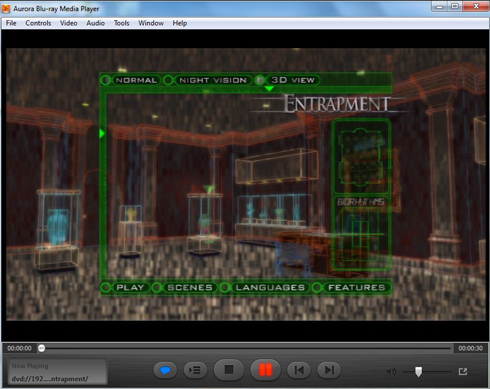
Task: Open the File menu
Action: click(x=11, y=23)
